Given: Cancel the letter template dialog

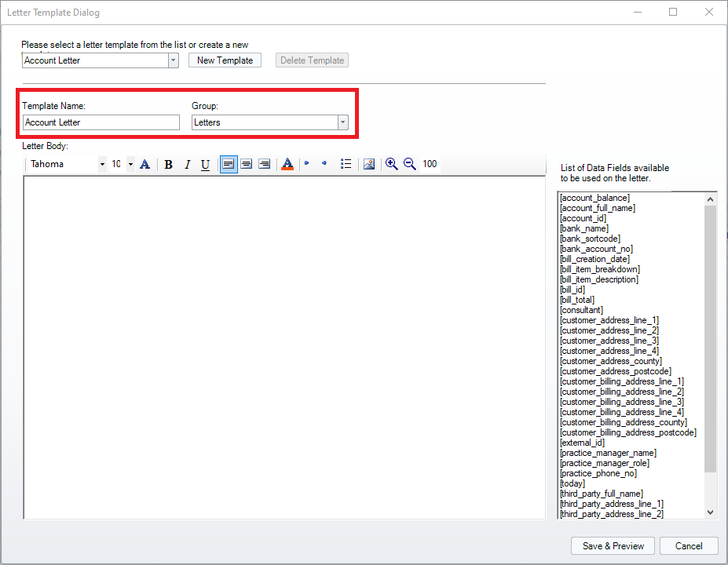Looking at the screenshot, I should [x=689, y=546].
